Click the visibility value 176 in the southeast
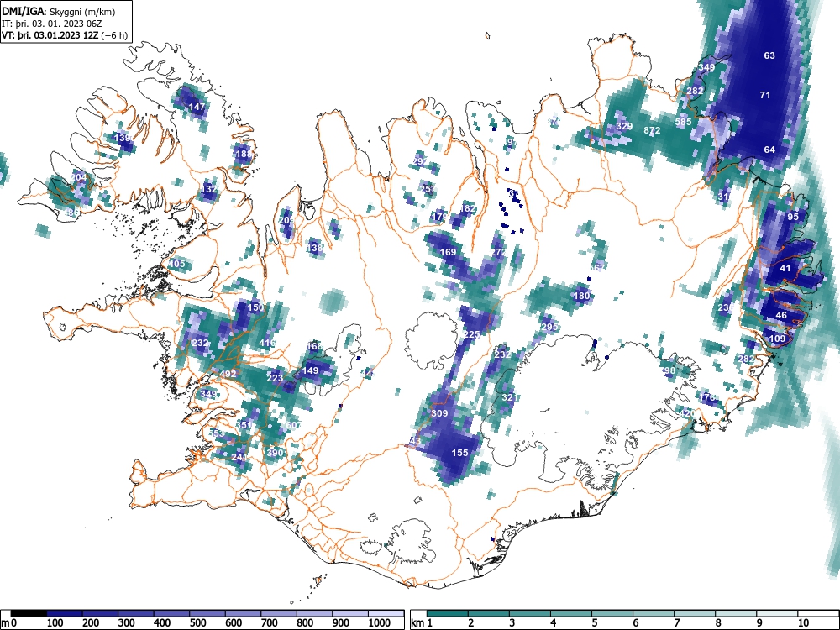Image resolution: width=840 pixels, height=630 pixels. coord(707,397)
